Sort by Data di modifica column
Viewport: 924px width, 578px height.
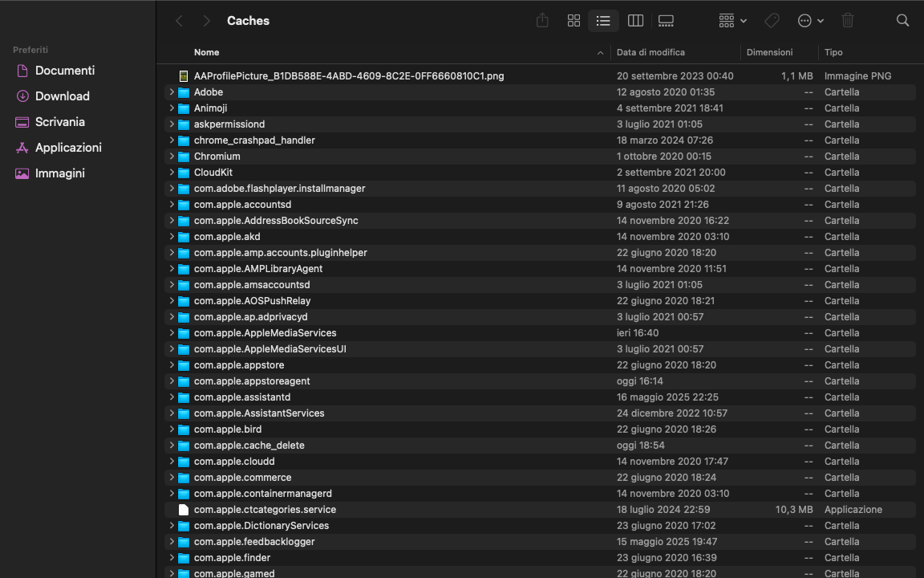click(x=650, y=52)
